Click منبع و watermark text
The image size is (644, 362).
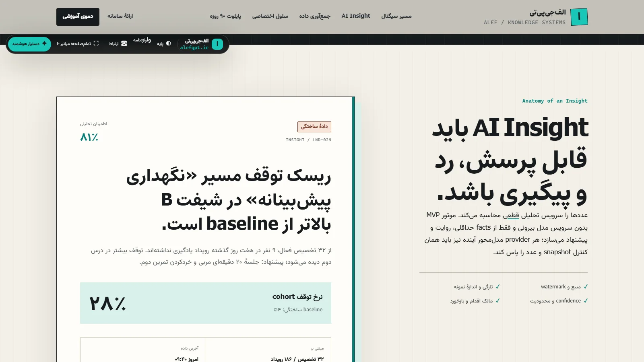click(561, 287)
